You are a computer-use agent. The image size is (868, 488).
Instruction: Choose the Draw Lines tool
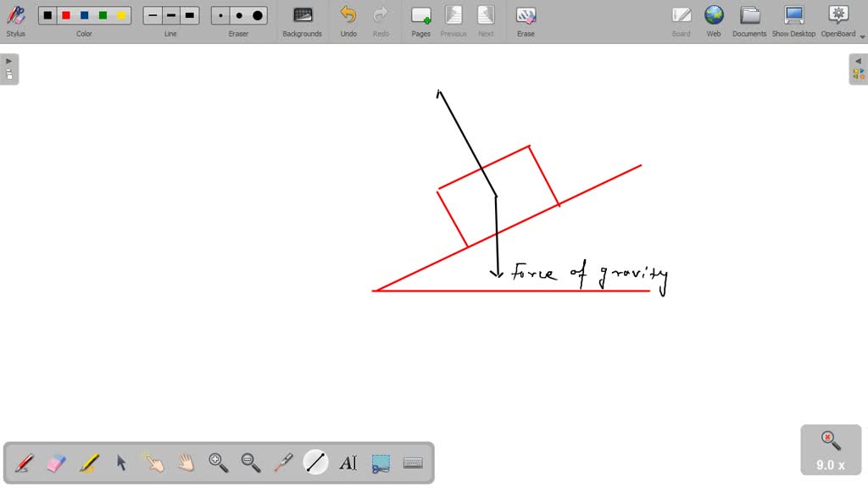click(315, 462)
